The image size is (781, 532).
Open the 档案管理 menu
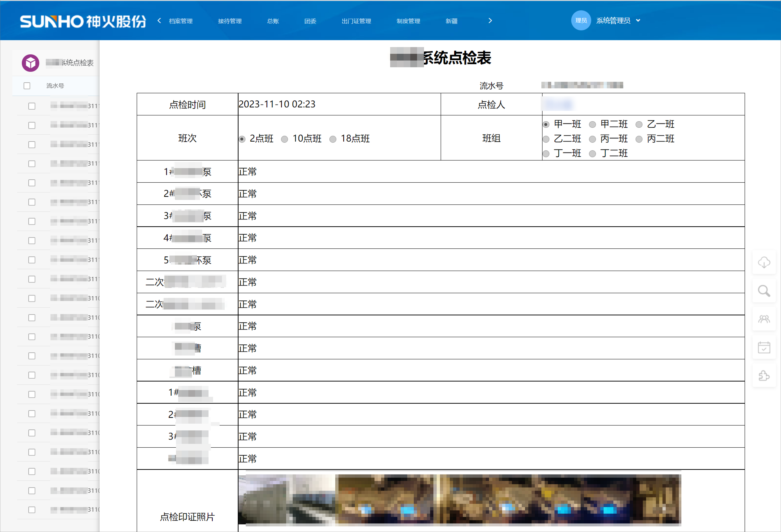click(181, 21)
